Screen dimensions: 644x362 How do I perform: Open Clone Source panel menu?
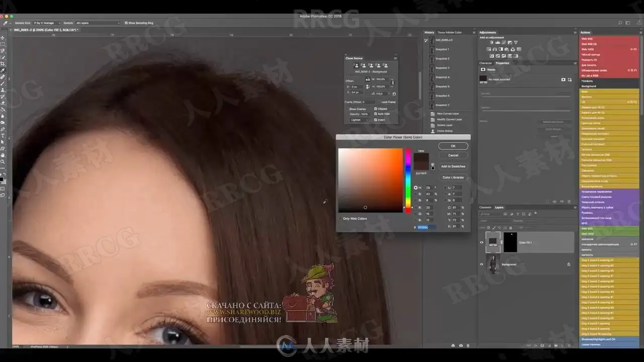click(x=395, y=58)
